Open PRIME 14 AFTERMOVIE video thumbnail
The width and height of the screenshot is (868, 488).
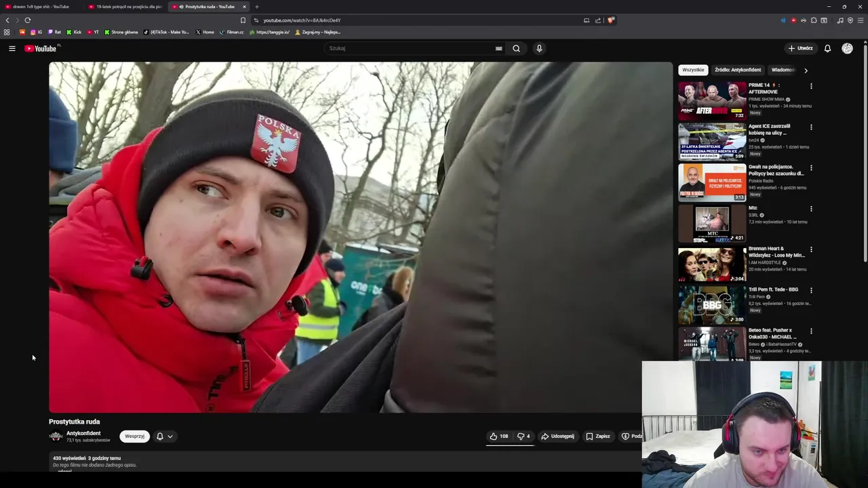pos(712,101)
